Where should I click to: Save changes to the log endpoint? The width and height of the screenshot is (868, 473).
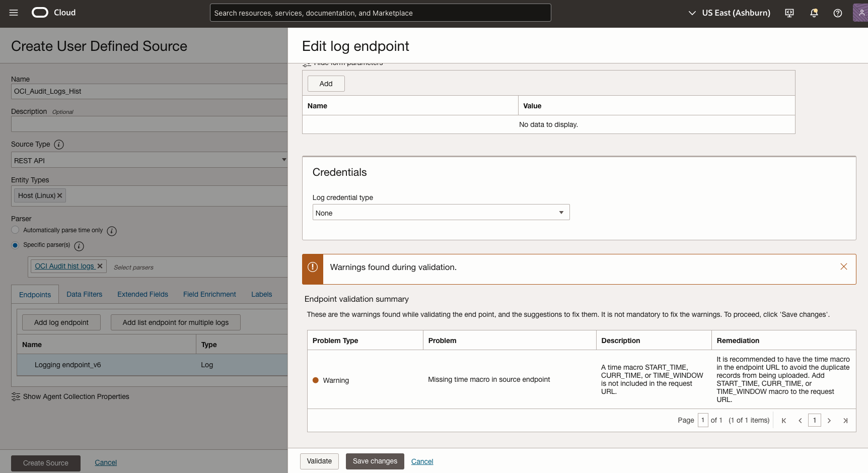click(x=375, y=461)
